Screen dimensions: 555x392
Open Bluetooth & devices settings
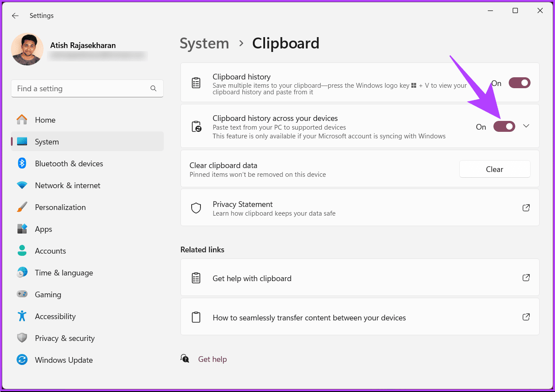pyautogui.click(x=69, y=163)
